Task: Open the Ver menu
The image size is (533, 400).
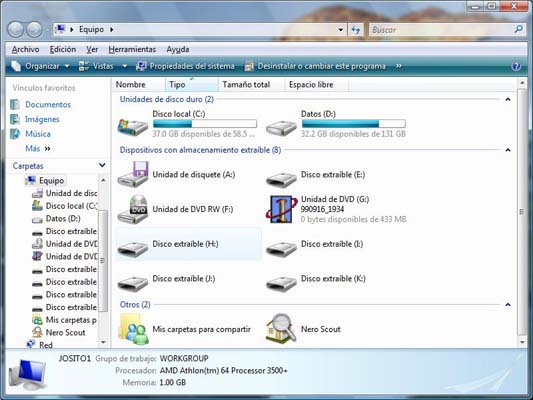Action: click(x=92, y=49)
